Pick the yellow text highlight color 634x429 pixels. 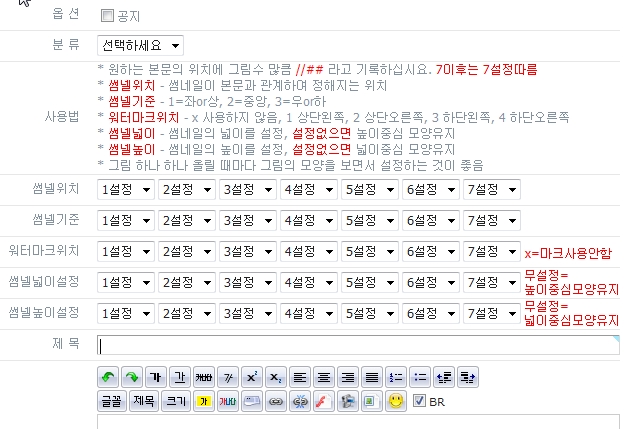coord(203,401)
